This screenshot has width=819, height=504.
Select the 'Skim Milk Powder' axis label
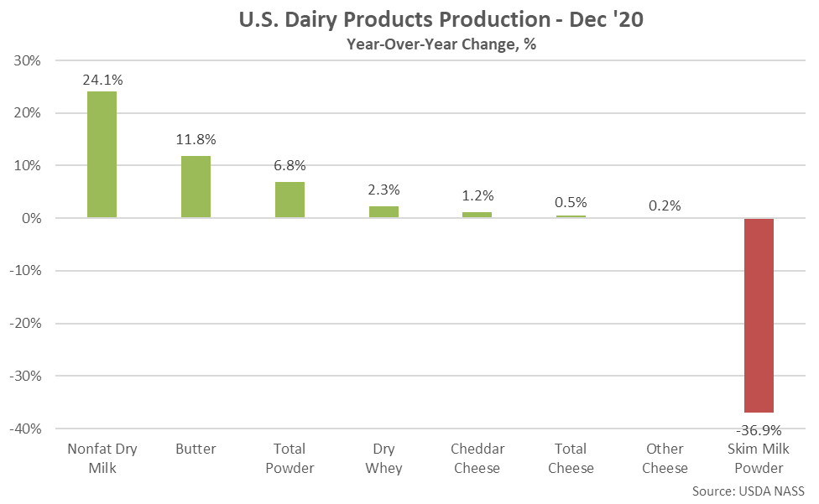point(759,459)
